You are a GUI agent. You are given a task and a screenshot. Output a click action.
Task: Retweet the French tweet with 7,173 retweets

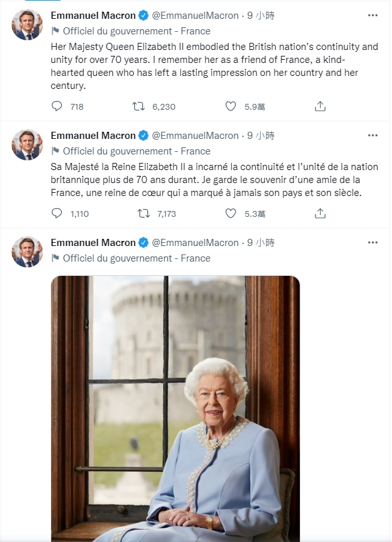pyautogui.click(x=143, y=214)
